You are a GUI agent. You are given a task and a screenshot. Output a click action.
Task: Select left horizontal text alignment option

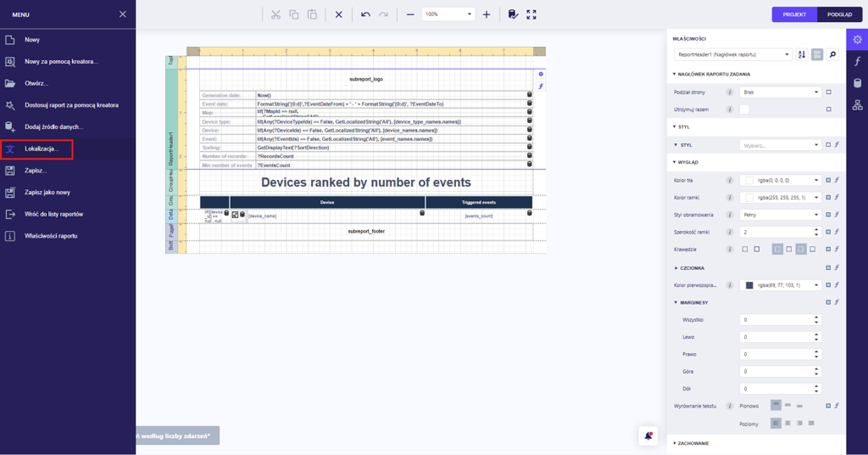pyautogui.click(x=776, y=423)
